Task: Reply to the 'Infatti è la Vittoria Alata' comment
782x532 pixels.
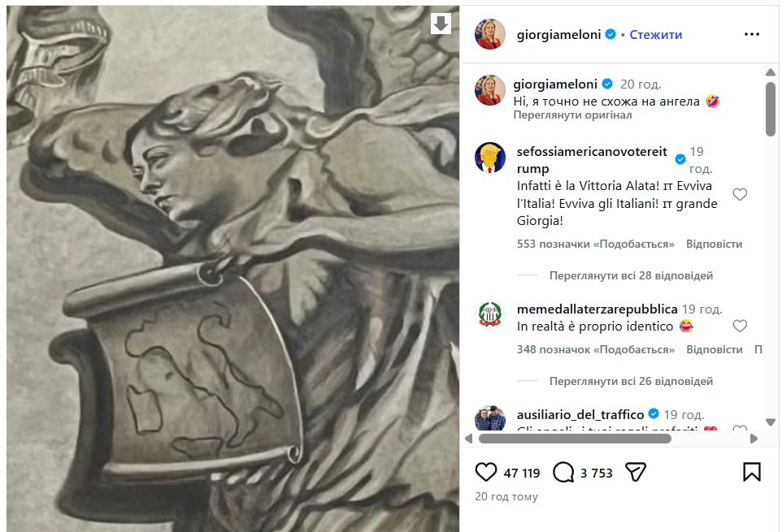Action: (715, 244)
